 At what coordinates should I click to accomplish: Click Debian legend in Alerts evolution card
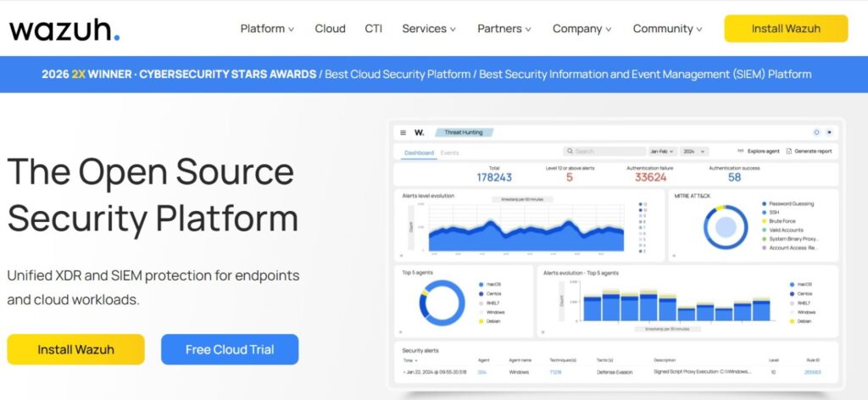pos(800,321)
